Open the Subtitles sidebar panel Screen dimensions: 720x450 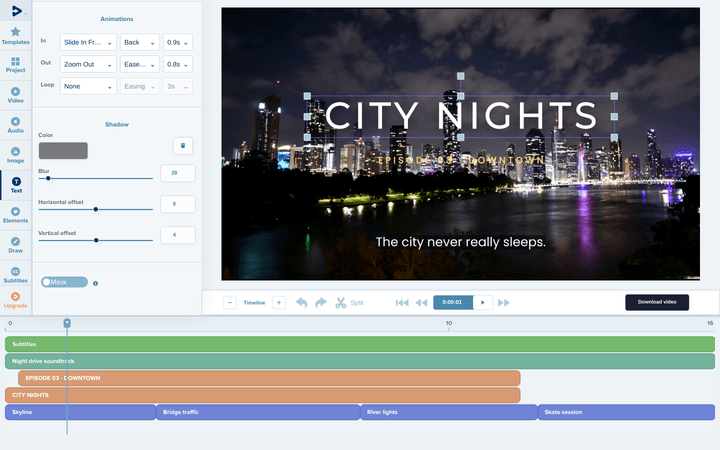point(16,275)
